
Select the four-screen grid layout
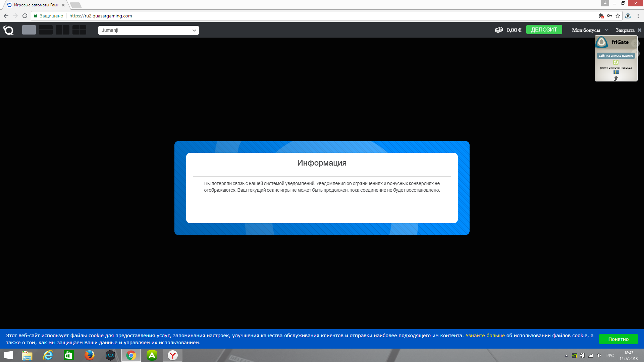pos(79,30)
